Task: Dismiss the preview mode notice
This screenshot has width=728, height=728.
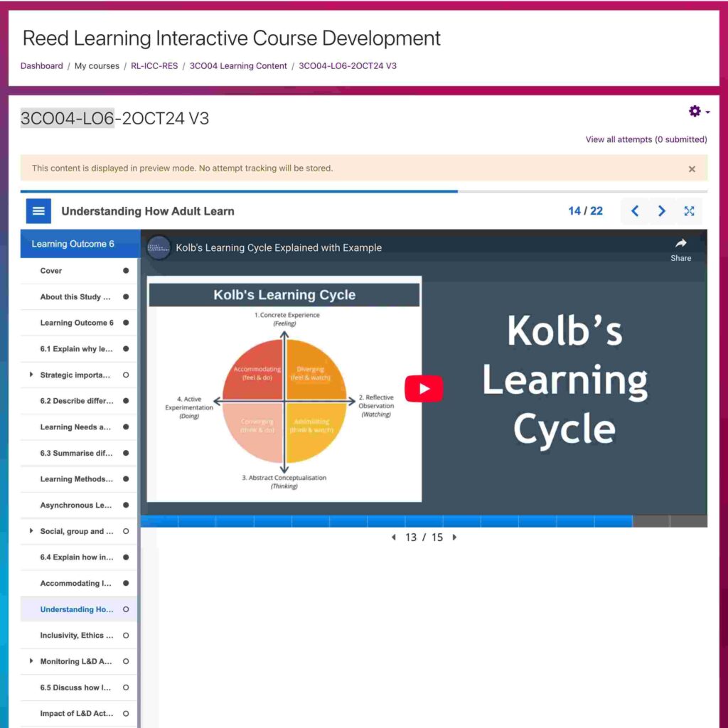Action: [692, 169]
